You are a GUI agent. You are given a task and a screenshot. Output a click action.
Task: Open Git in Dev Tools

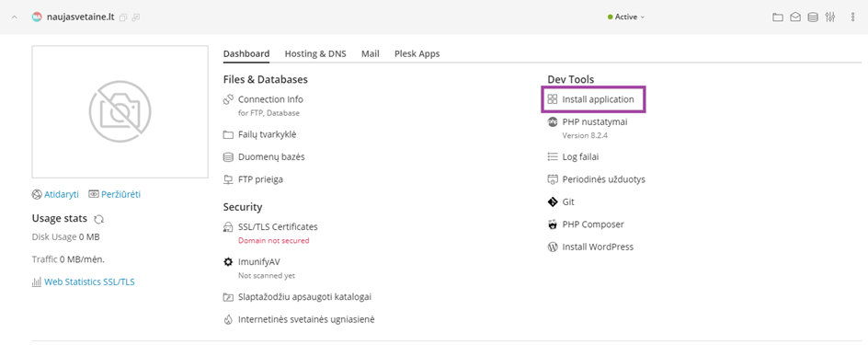(x=561, y=202)
